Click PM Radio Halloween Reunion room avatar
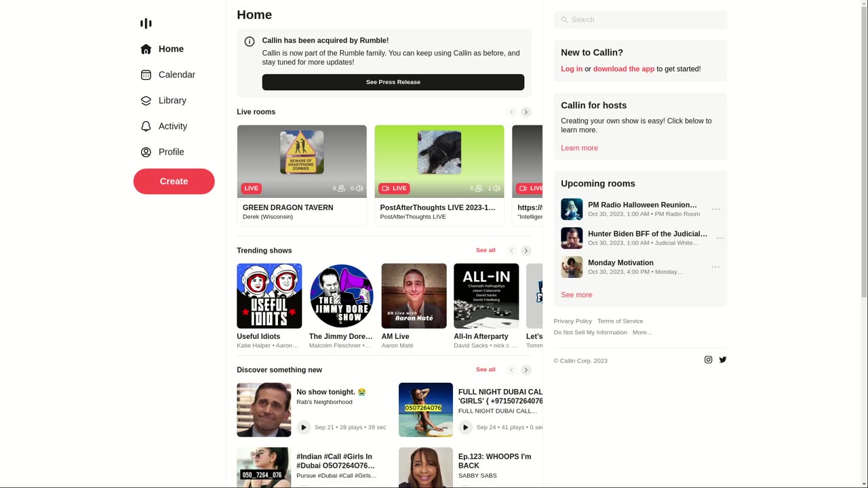This screenshot has height=488, width=868. (x=572, y=209)
